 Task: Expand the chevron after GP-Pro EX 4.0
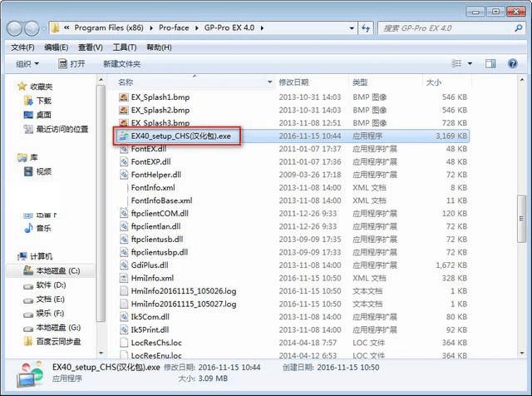coord(262,27)
